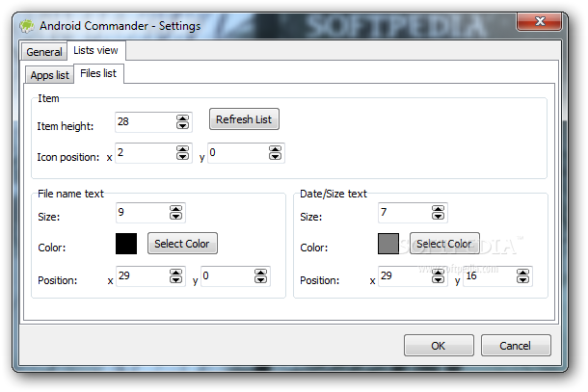Click Select Color for File name text
Viewport: 588px width, 392px height.
coord(182,244)
